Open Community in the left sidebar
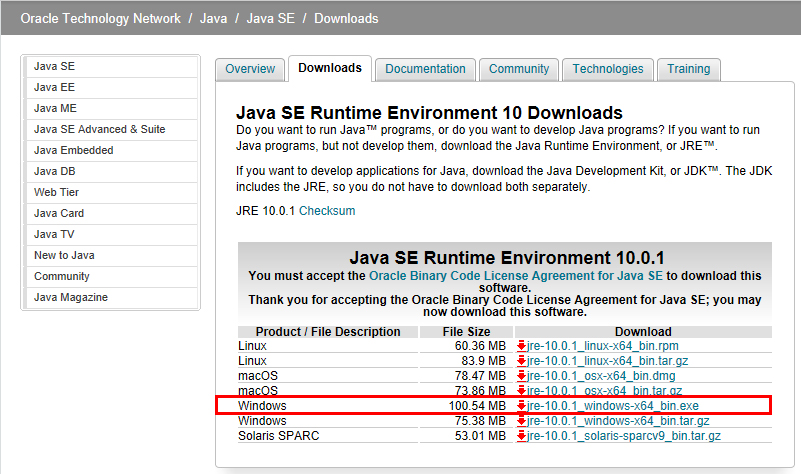This screenshot has height=474, width=801. click(111, 276)
